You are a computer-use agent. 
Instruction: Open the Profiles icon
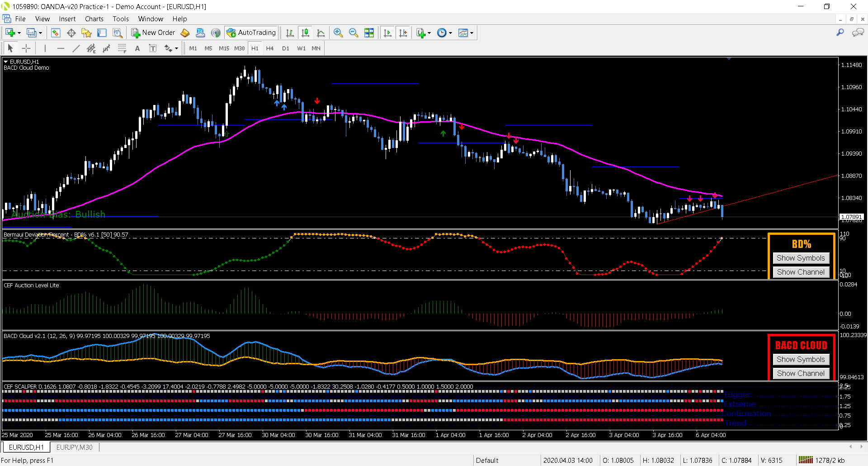pyautogui.click(x=32, y=33)
